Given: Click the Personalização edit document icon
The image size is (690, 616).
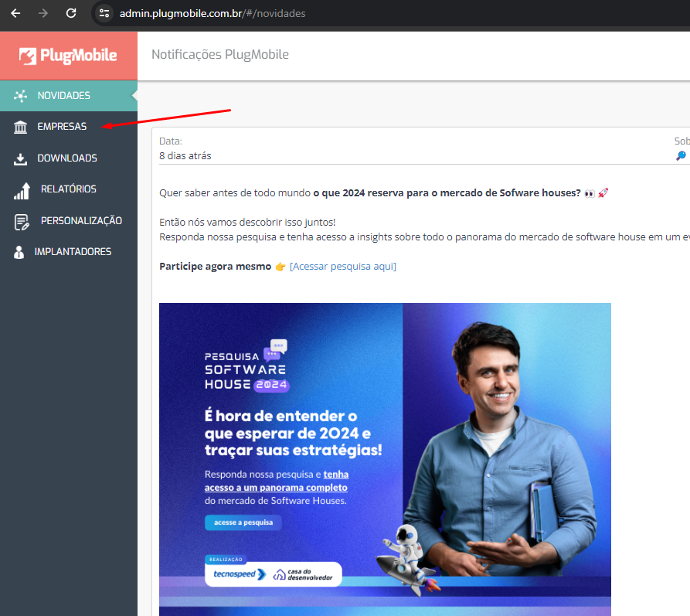Looking at the screenshot, I should (22, 222).
